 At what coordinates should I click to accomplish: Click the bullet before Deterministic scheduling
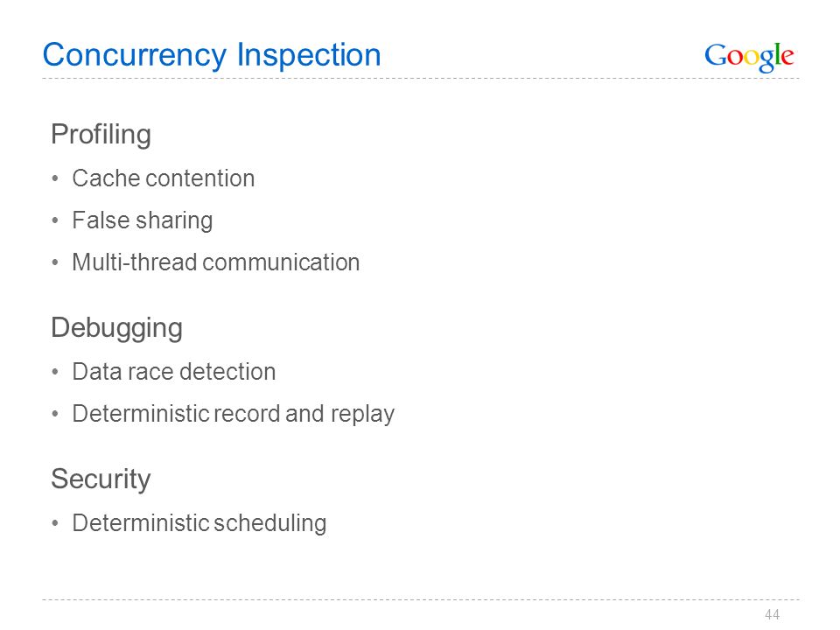54,523
